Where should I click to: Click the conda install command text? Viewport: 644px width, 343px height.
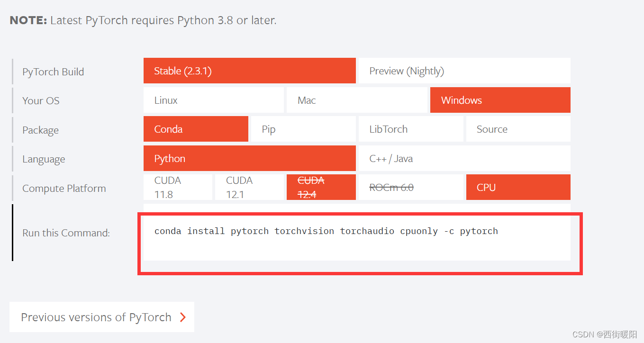326,231
